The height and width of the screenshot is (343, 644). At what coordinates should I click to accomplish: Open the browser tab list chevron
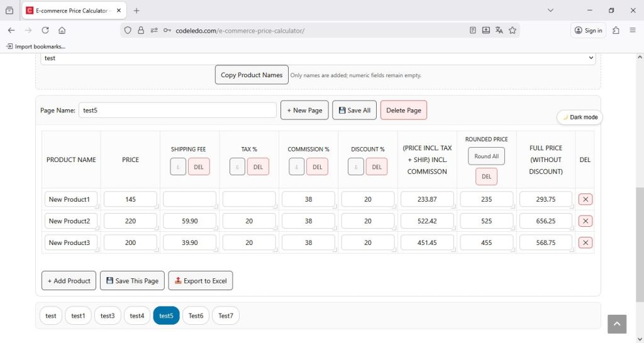(x=550, y=11)
